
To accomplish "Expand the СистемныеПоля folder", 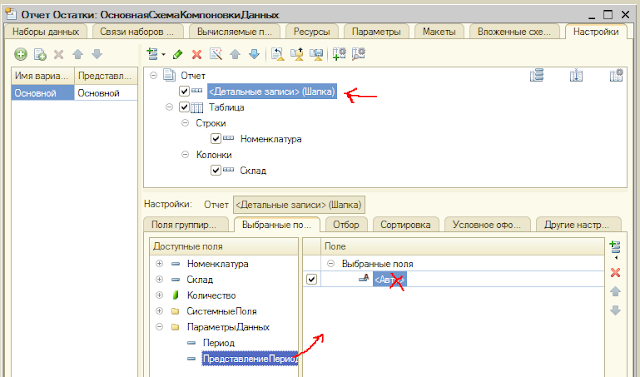I will [159, 311].
